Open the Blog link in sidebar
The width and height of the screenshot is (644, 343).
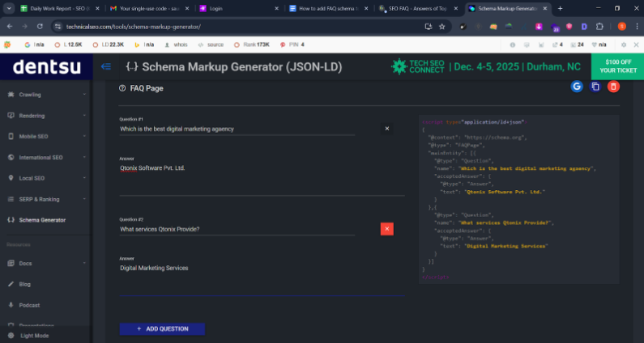[x=25, y=284]
